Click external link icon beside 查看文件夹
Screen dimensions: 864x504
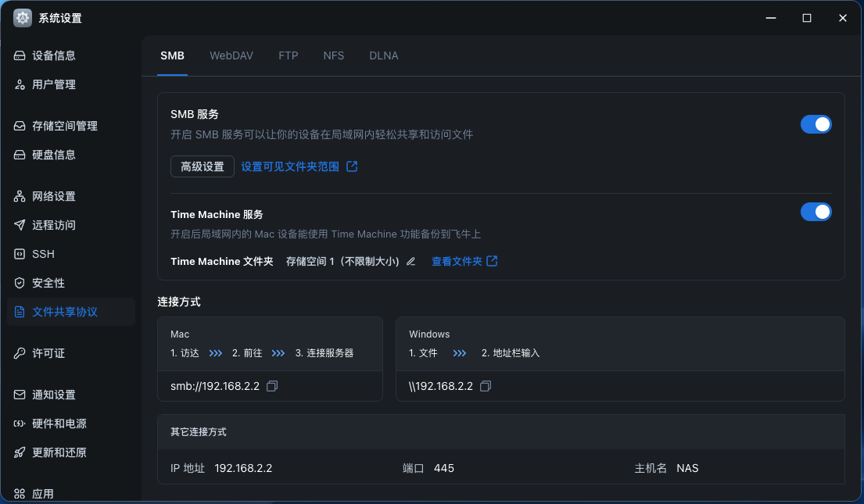tap(492, 261)
